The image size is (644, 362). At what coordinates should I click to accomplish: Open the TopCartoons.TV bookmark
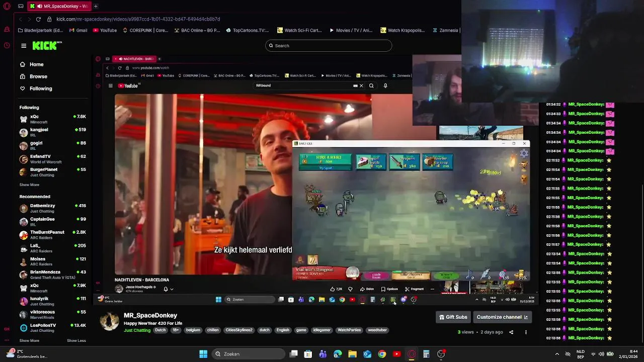point(248,30)
